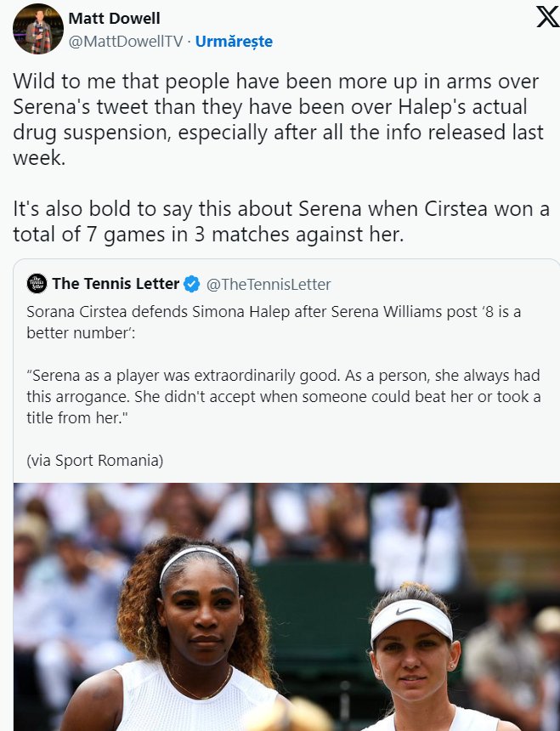The height and width of the screenshot is (731, 560).
Task: Click Matt Dowell's profile avatar
Action: click(38, 29)
